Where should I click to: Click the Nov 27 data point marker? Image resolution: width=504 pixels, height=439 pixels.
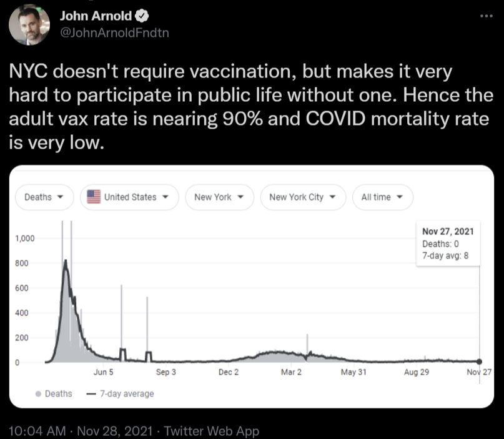click(479, 362)
